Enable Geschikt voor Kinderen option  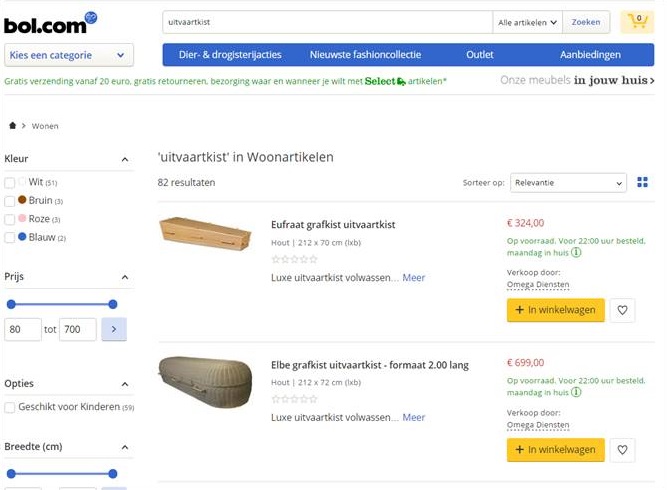pyautogui.click(x=10, y=407)
